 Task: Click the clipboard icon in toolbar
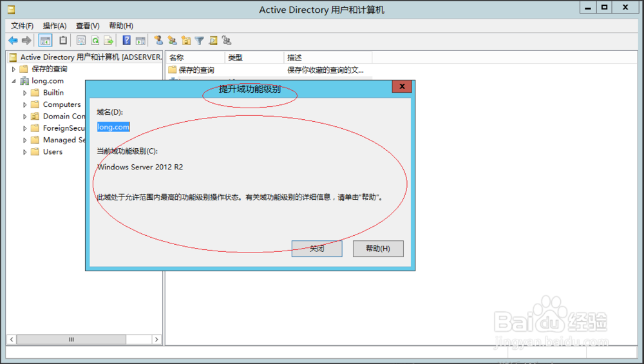(x=63, y=40)
